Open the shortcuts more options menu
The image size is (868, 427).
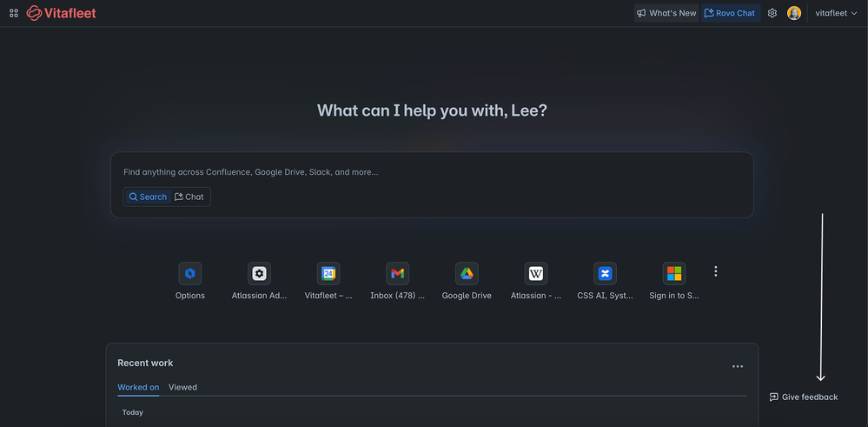coord(716,271)
